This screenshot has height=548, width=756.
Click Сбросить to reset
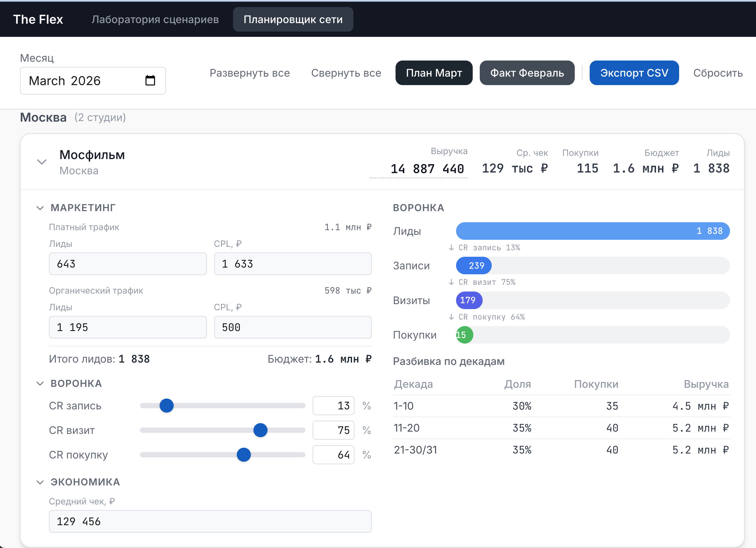pyautogui.click(x=718, y=73)
